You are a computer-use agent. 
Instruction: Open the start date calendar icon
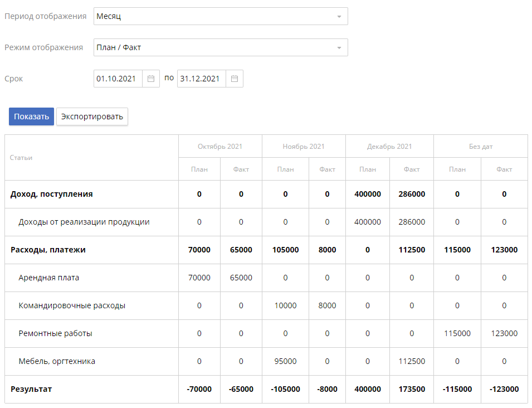coord(150,79)
